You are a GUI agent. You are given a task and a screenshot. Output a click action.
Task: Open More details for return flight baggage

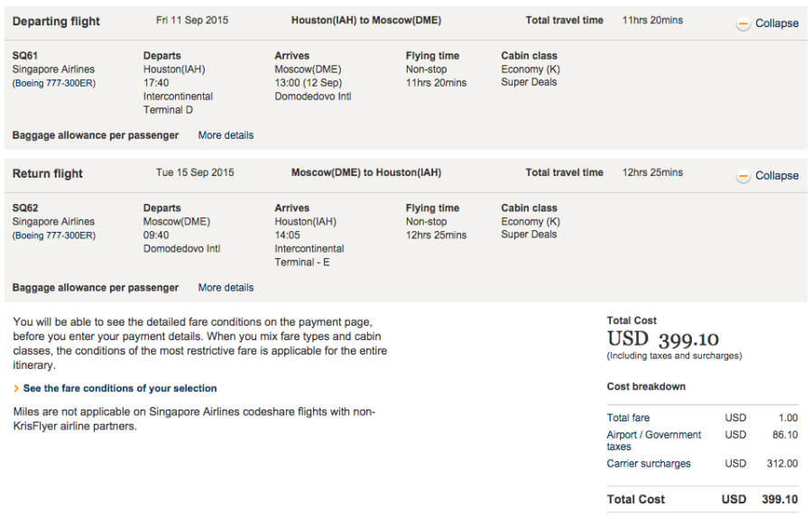226,288
